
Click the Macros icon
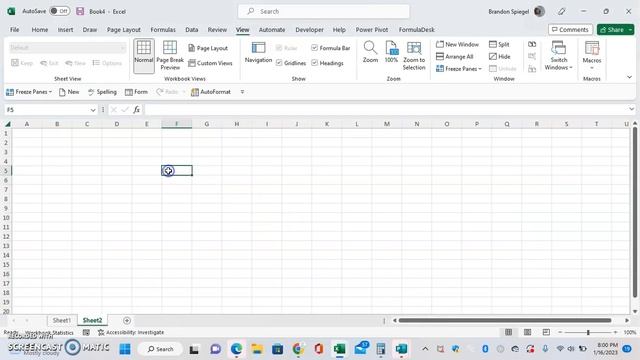click(x=592, y=48)
